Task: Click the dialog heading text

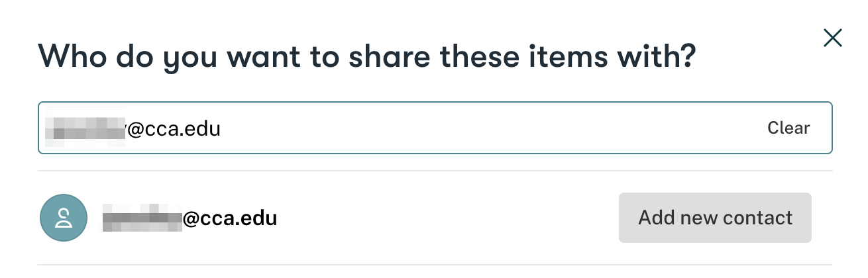Action: click(366, 56)
